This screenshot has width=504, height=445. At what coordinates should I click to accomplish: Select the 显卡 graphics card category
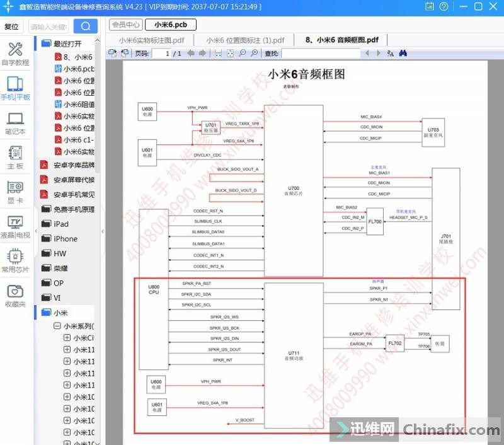(x=15, y=192)
